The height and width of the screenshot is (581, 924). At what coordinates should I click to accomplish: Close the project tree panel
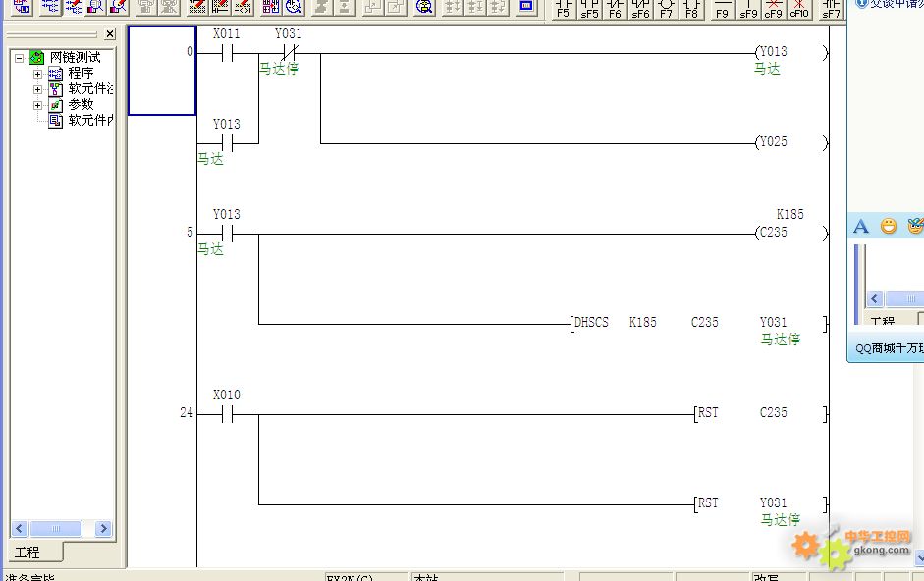(109, 34)
